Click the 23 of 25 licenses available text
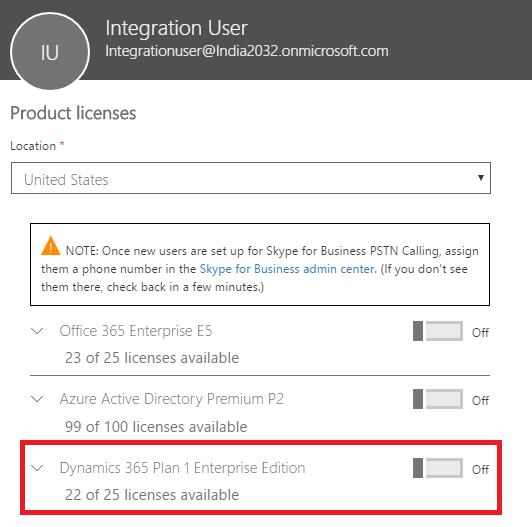The height and width of the screenshot is (527, 532). click(x=152, y=358)
